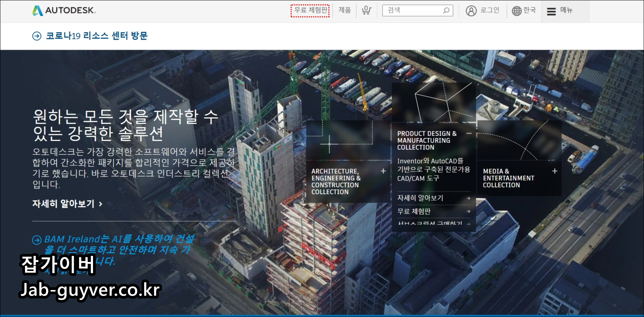Screen dimensions: 644x317
Task: Click circled arrow beside 코로나19 link
Action: pyautogui.click(x=37, y=36)
